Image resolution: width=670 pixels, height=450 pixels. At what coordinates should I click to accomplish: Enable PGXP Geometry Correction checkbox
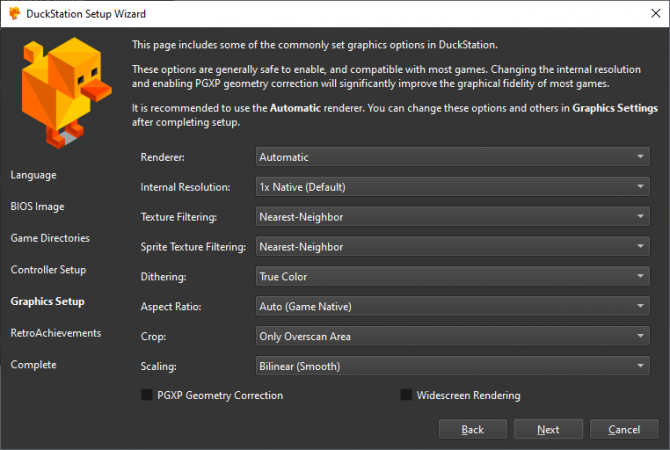[148, 396]
